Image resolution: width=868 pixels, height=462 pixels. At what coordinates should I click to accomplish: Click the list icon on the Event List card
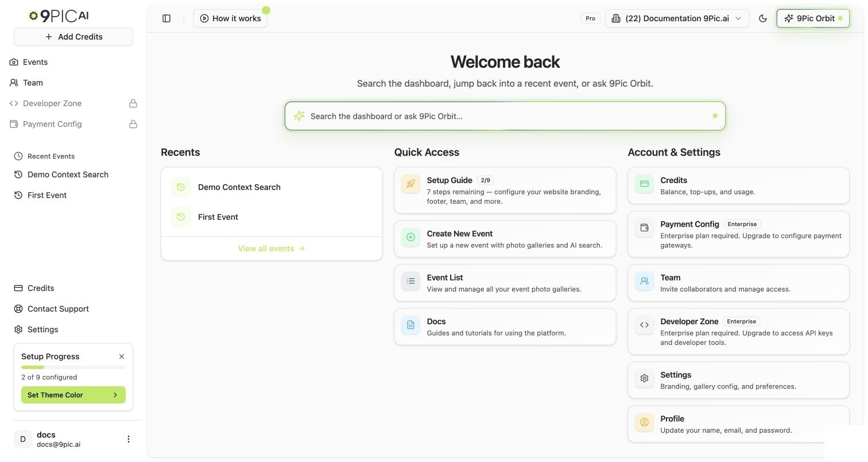411,281
